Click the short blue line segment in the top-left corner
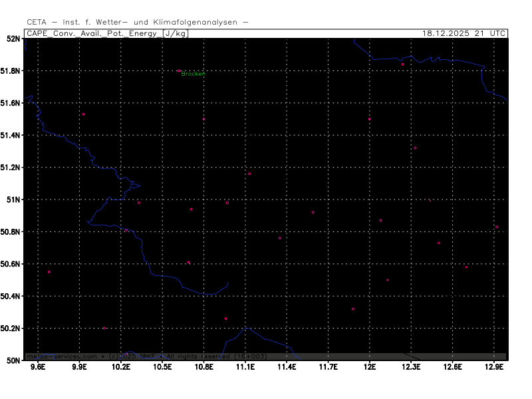 [25, 45]
